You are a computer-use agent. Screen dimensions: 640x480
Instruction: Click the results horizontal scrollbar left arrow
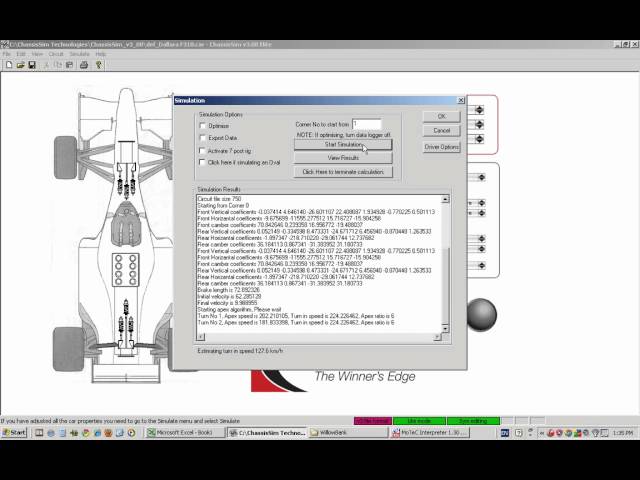(x=201, y=337)
